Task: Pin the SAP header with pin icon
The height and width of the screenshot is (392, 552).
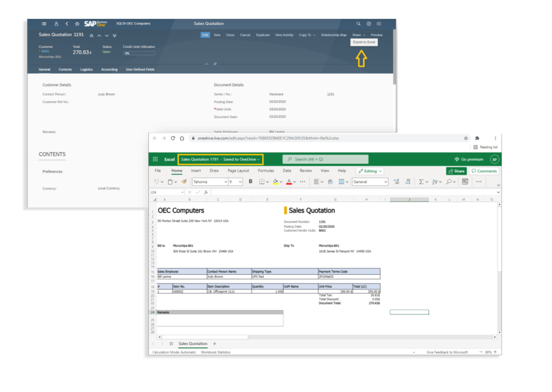Action: click(215, 64)
